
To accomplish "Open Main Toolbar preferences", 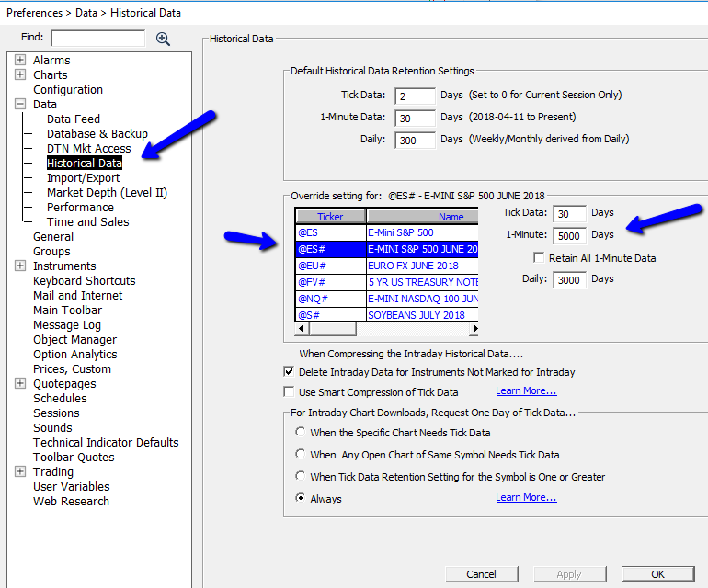I will [x=67, y=310].
